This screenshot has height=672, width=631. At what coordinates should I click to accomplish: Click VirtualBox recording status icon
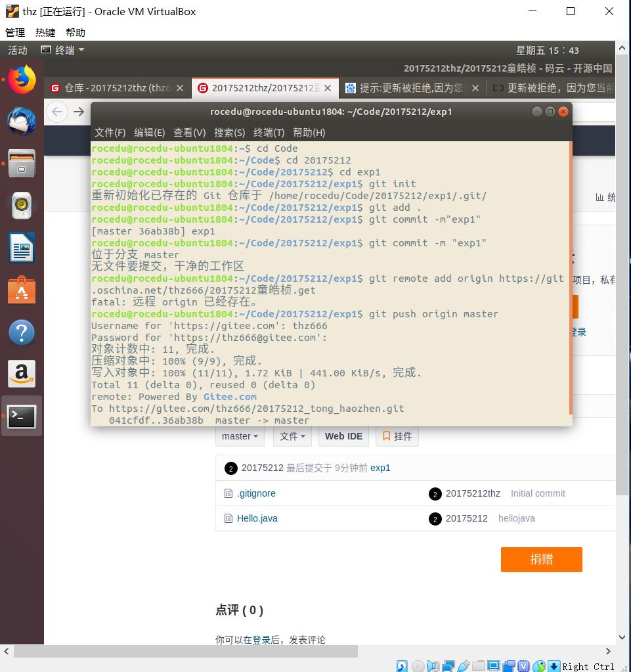(x=509, y=665)
